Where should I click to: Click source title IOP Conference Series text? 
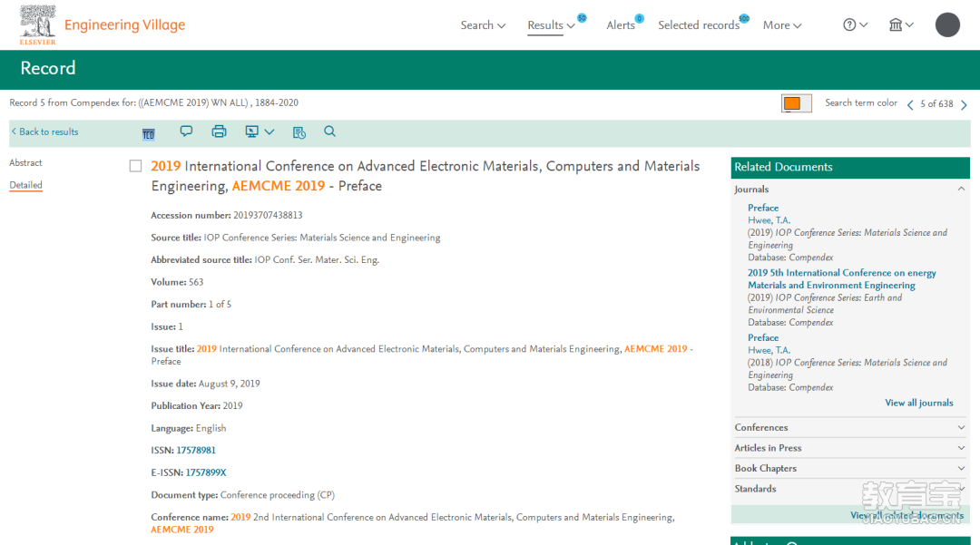pyautogui.click(x=322, y=238)
